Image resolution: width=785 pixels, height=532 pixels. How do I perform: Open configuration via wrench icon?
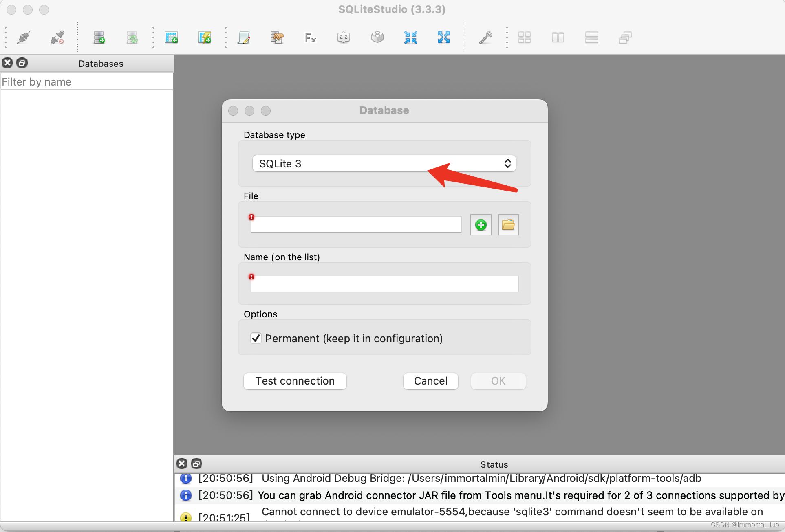[x=485, y=37]
